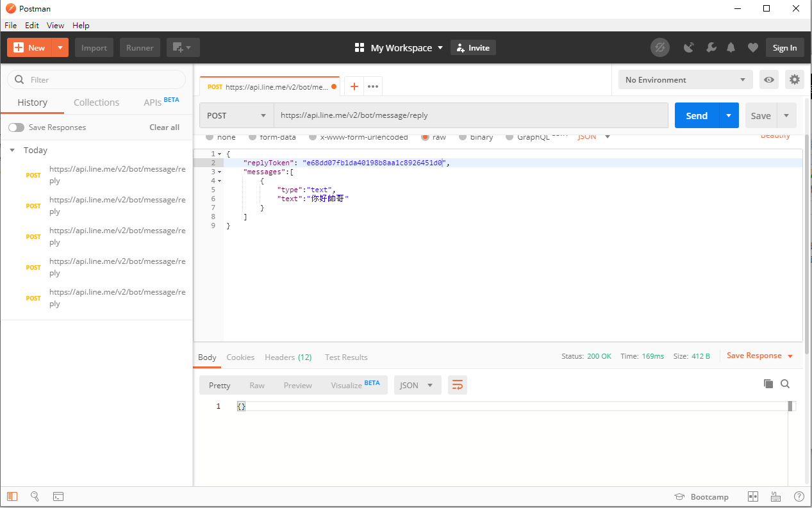Focus the history Filter search field
Screen dimensions: 812x508
(96, 80)
